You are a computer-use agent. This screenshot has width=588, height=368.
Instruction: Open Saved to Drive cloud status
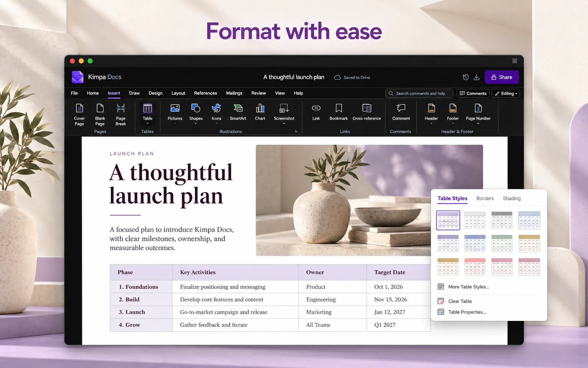(352, 77)
